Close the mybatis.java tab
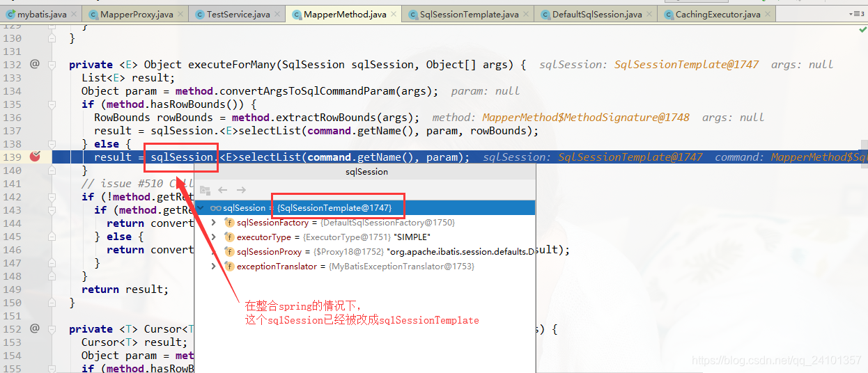 point(73,15)
